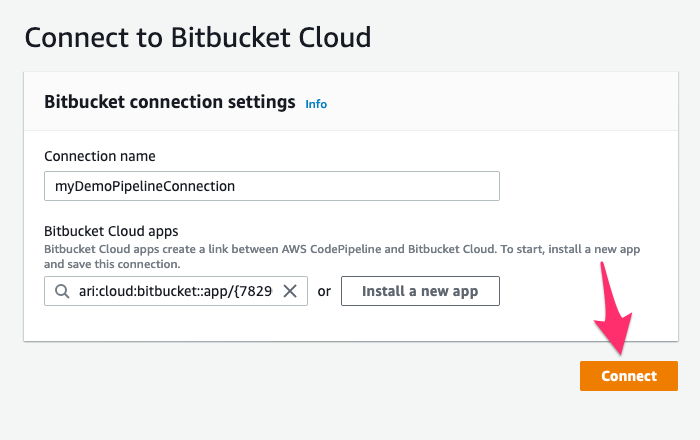Screen dimensions: 700x440
Task: Clear the selected Bitbucket app with X
Action: tap(290, 291)
